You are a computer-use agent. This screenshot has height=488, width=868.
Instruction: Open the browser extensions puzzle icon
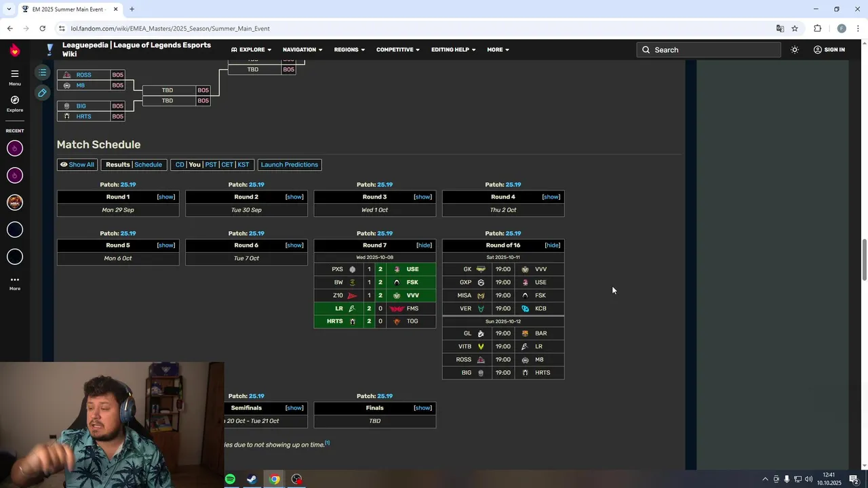point(817,28)
